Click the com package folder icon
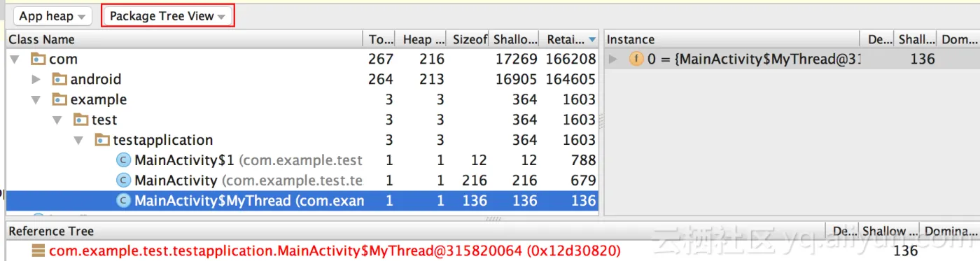980x261 pixels. pyautogui.click(x=38, y=59)
